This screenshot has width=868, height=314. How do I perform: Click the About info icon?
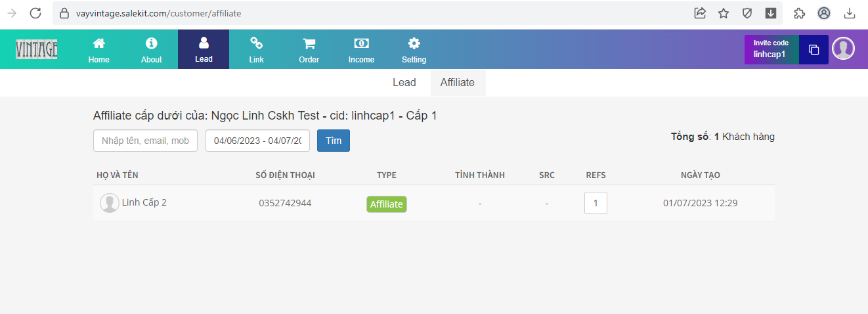(151, 44)
